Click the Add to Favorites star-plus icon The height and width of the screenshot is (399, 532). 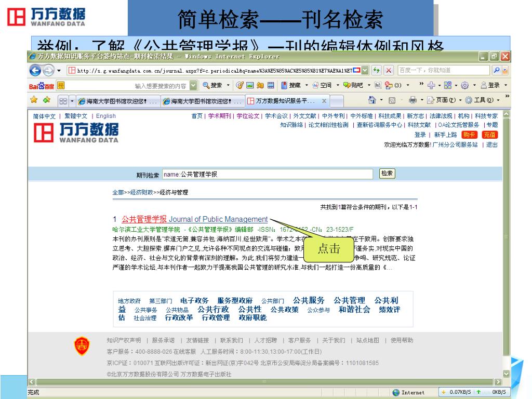(x=46, y=100)
